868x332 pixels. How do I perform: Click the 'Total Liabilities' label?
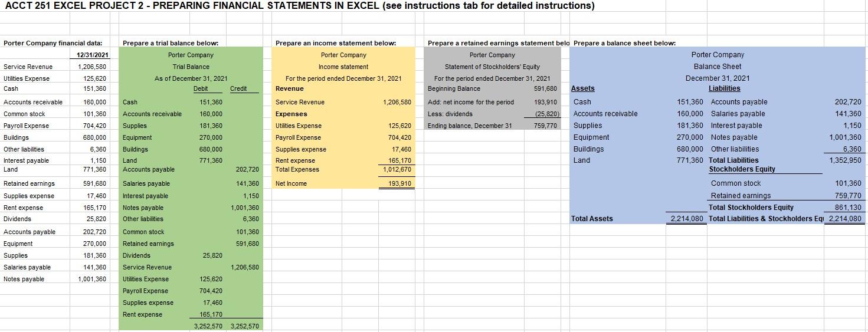click(733, 160)
